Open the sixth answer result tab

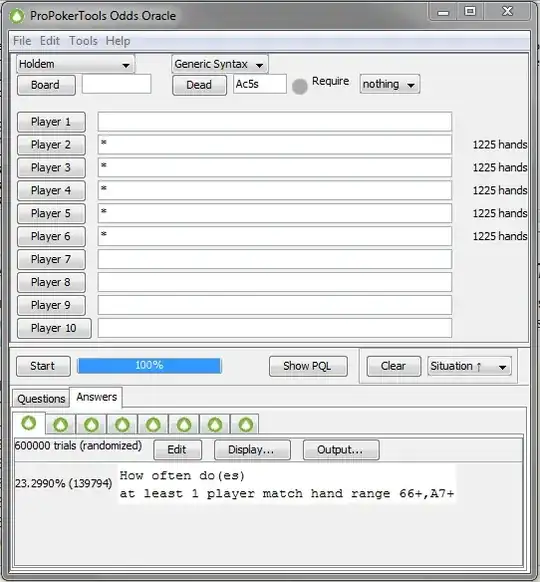click(184, 424)
